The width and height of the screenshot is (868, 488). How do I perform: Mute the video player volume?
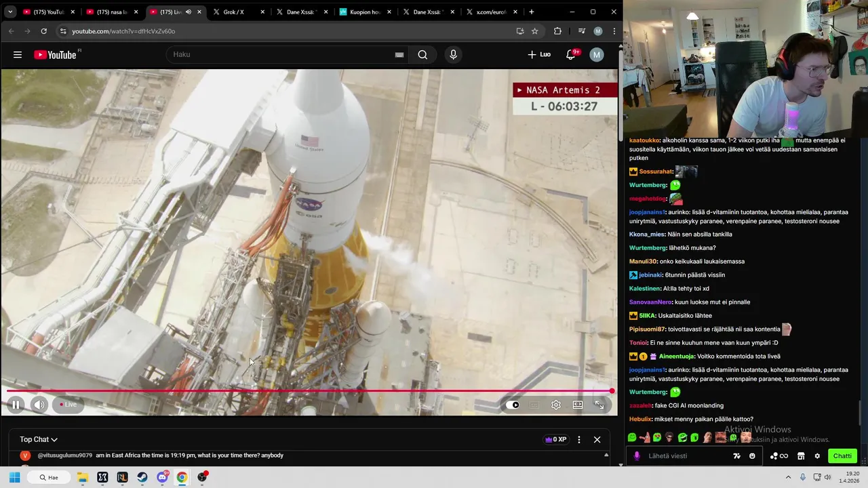(x=39, y=405)
